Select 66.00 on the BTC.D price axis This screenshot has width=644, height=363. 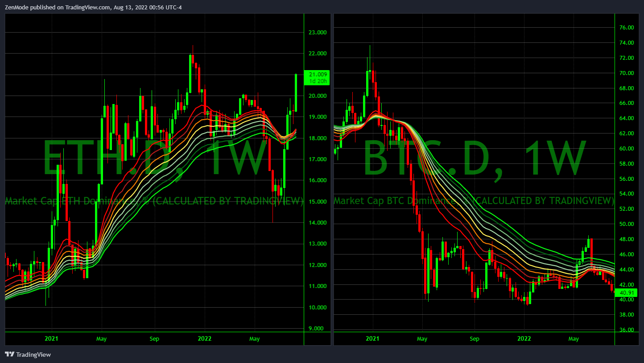[x=627, y=103]
